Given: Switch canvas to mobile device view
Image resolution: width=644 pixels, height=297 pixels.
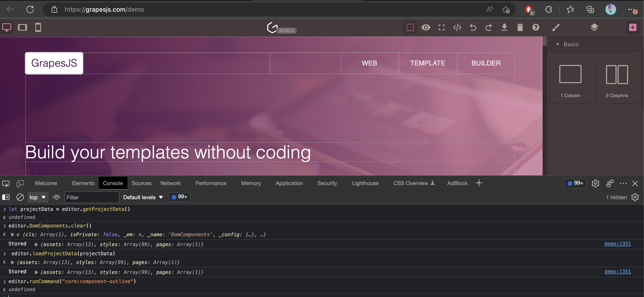Looking at the screenshot, I should 38,27.
